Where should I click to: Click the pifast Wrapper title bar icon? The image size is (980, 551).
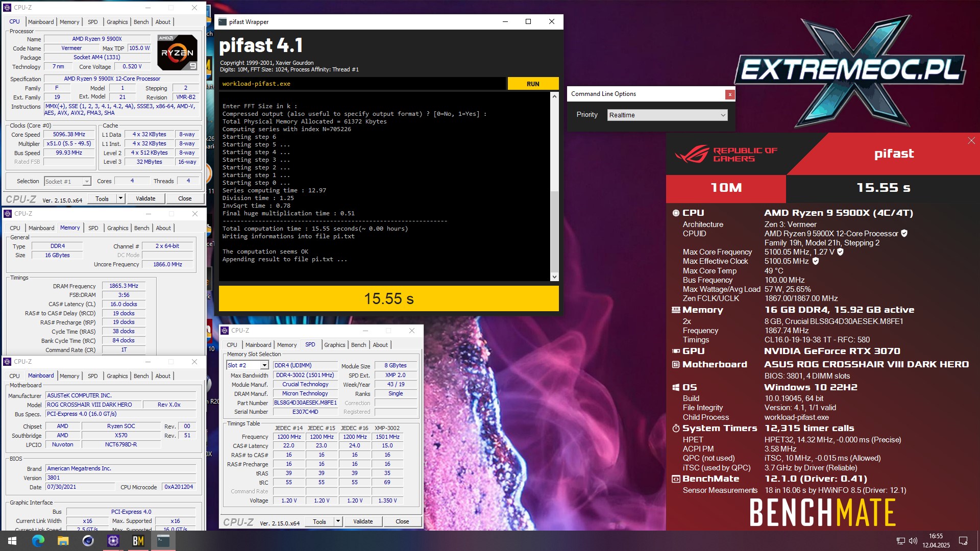point(223,22)
